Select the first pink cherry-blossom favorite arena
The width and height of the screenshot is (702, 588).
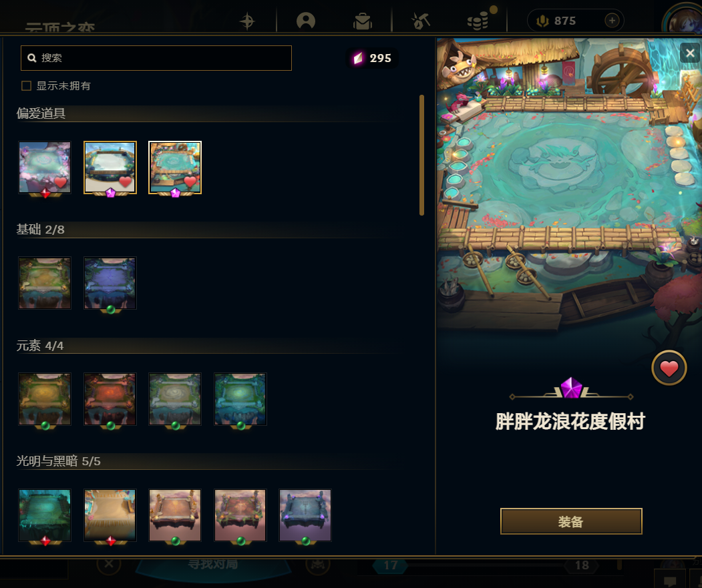click(x=45, y=168)
